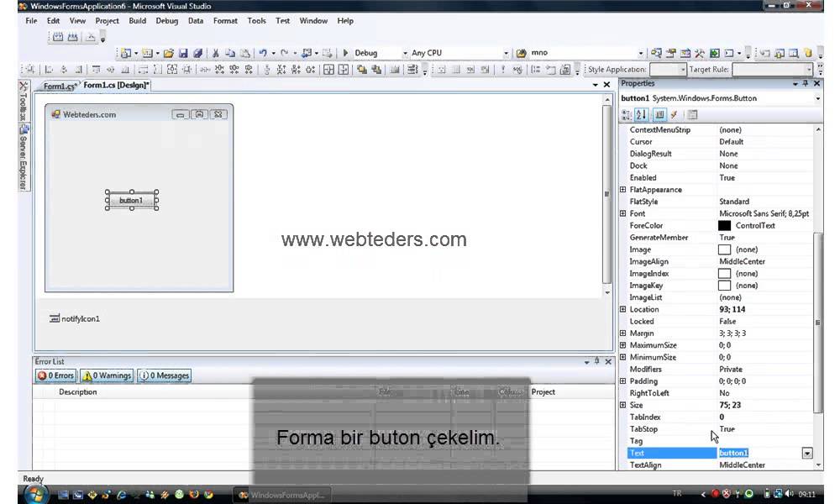Open Solution Explorer icon in toolbar
This screenshot has width=840, height=504.
point(656,53)
